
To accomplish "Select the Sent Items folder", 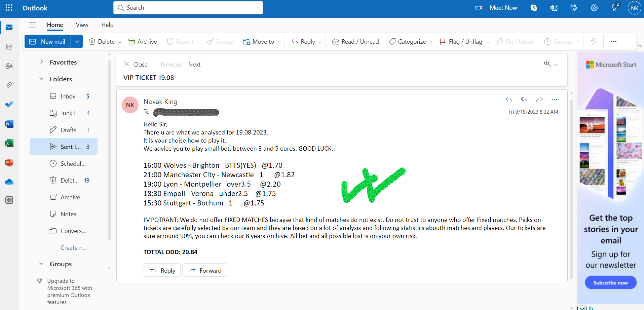I will (x=64, y=146).
